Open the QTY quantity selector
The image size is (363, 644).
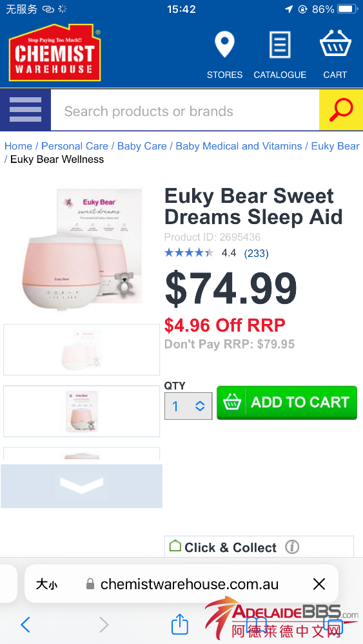188,406
